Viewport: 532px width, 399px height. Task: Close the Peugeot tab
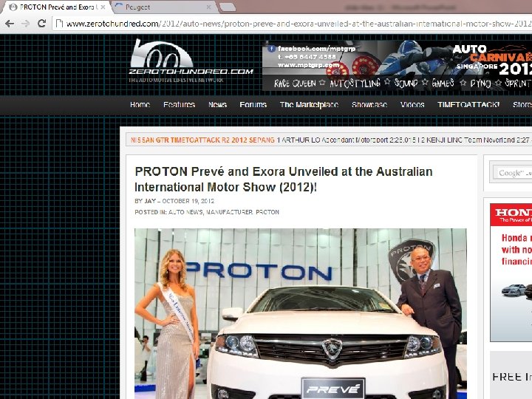(208, 7)
